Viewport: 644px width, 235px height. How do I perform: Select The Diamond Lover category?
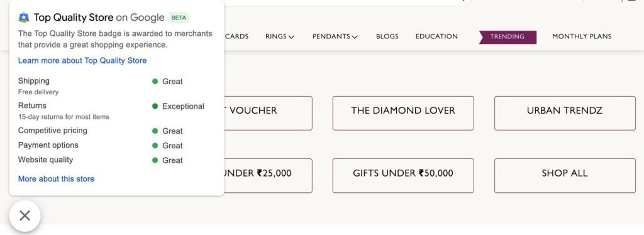tap(403, 113)
